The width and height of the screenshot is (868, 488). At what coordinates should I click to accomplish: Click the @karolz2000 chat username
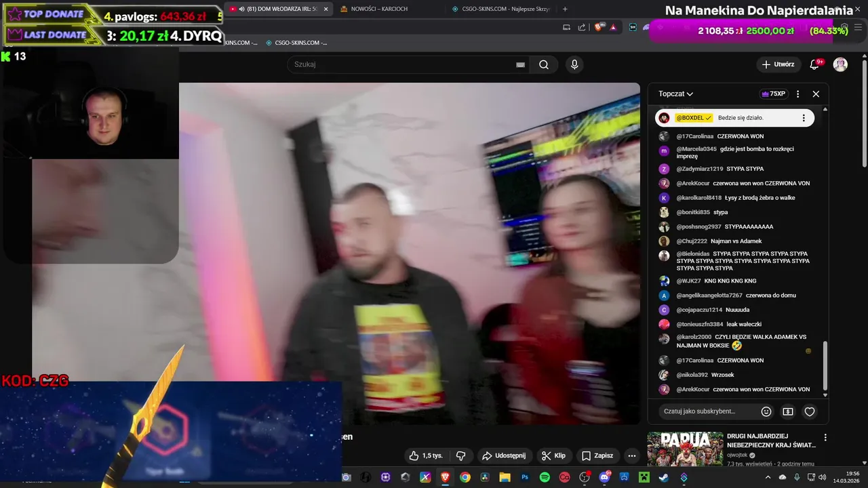click(x=694, y=337)
